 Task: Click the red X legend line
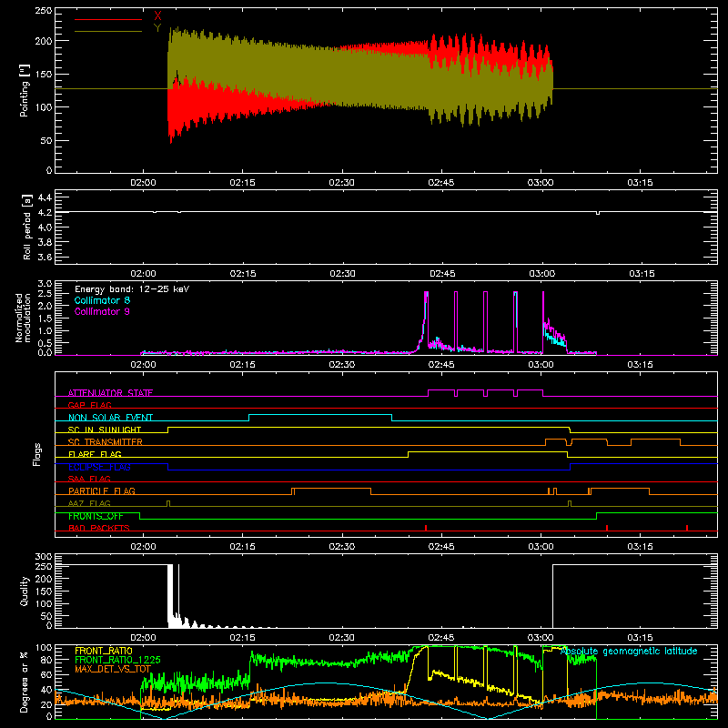coord(108,19)
